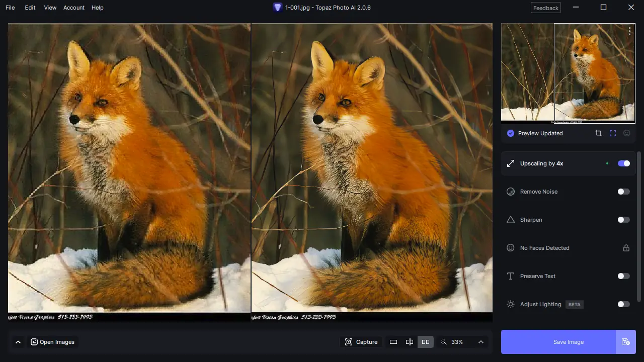Click the fox navigation thumbnail

[x=594, y=73]
